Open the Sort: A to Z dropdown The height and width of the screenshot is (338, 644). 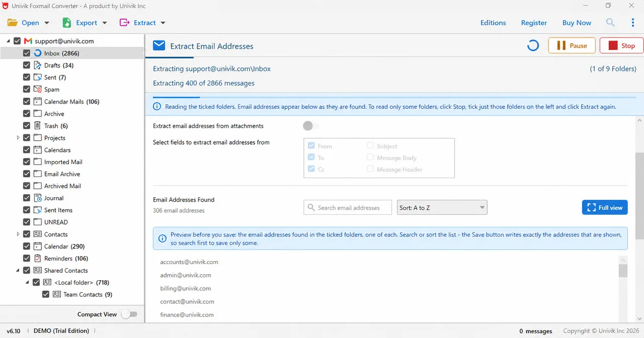442,208
